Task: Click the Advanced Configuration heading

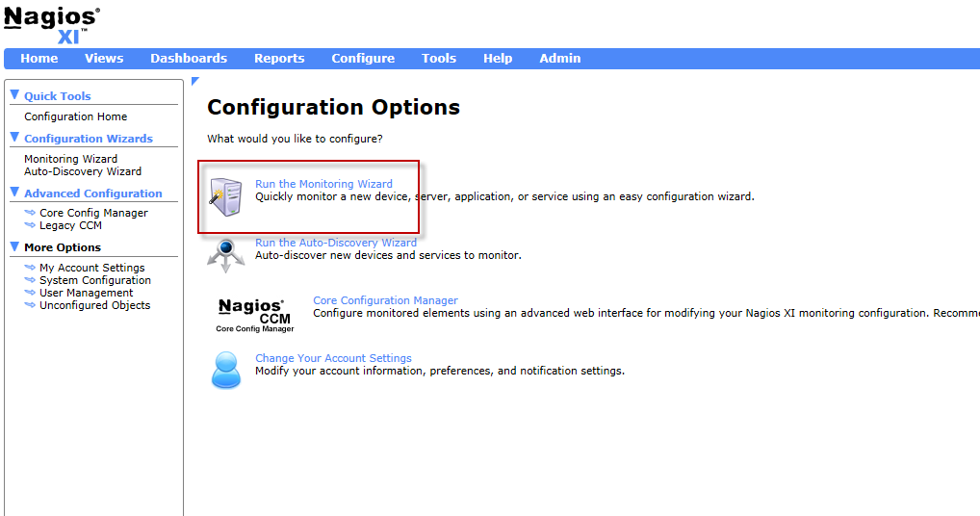Action: point(93,193)
